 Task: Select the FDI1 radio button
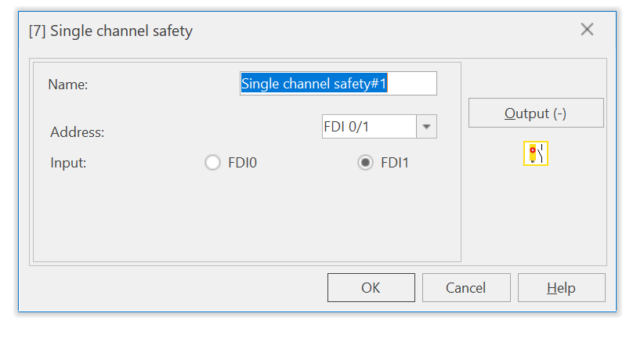tap(365, 162)
